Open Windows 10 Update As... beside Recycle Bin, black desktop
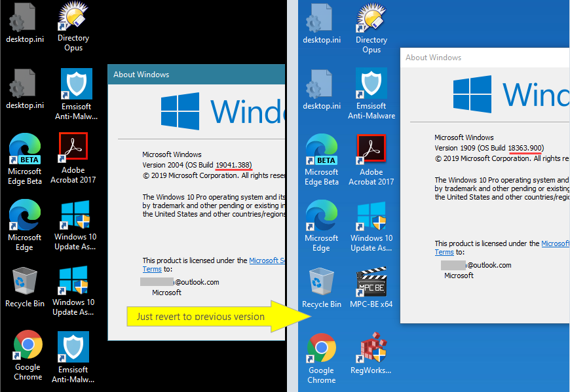The image size is (570, 392). [x=73, y=291]
